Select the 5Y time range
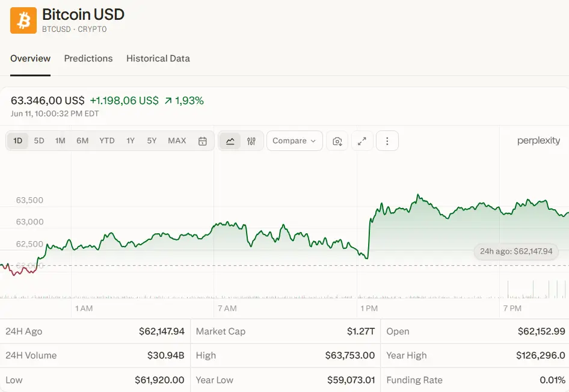This screenshot has width=569, height=392. pos(152,141)
